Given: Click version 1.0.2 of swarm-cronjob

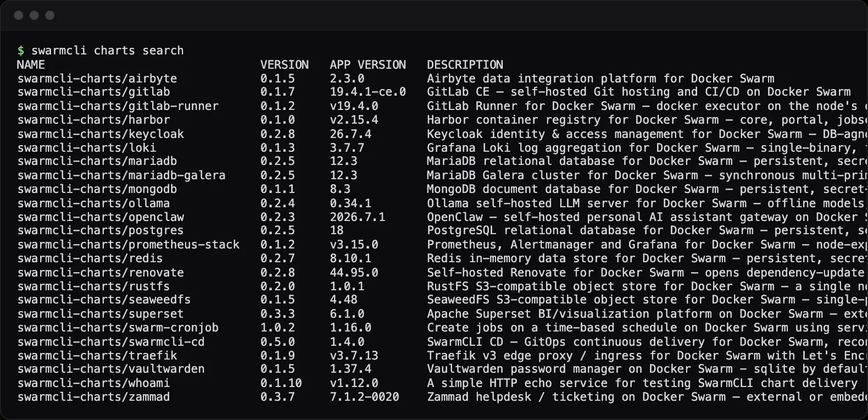Looking at the screenshot, I should click(277, 328).
